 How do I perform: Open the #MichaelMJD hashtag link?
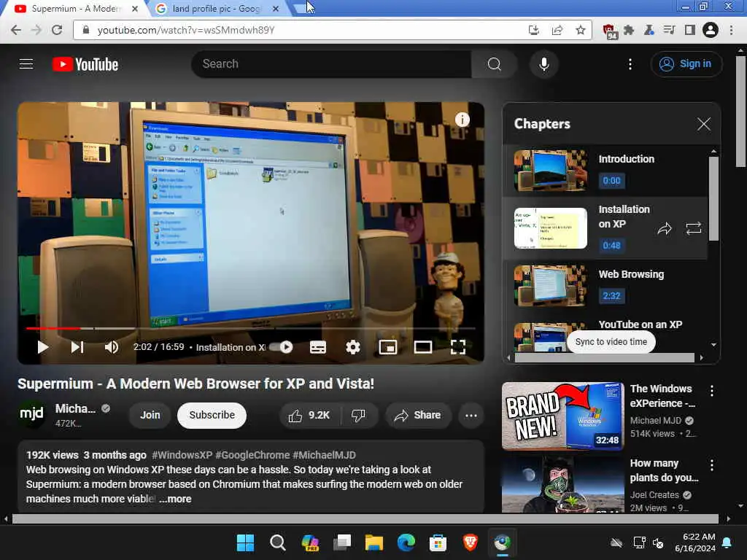[324, 455]
